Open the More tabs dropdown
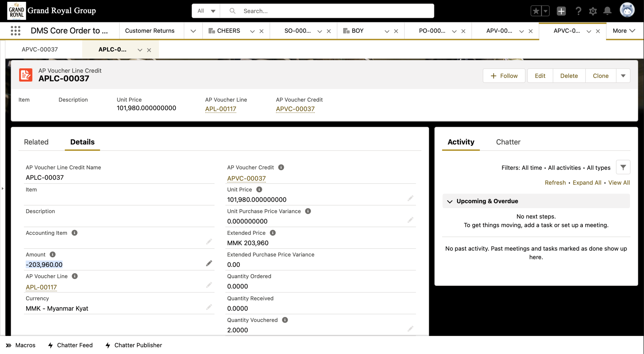Image resolution: width=644 pixels, height=354 pixels. (624, 31)
